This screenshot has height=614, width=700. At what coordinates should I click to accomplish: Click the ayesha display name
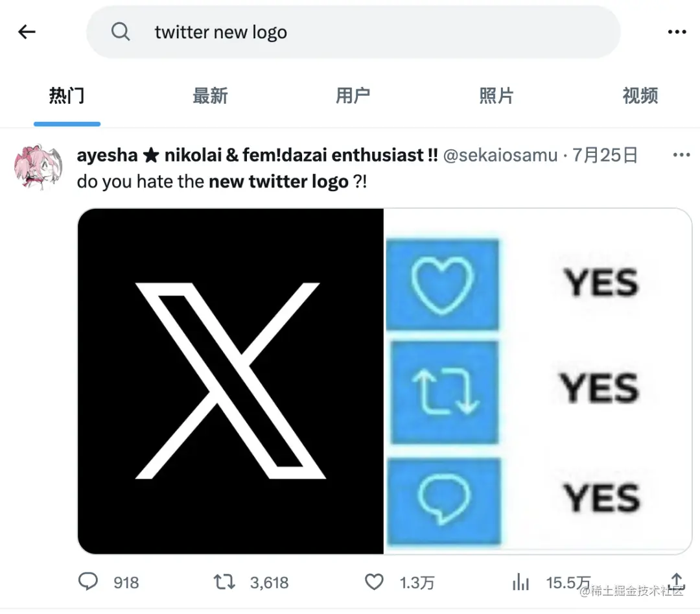point(257,156)
